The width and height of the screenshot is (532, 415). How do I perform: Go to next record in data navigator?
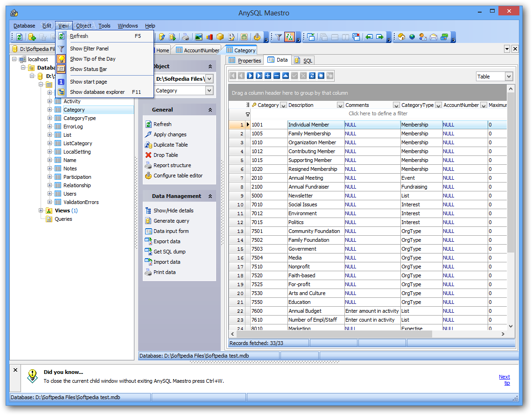[x=250, y=76]
